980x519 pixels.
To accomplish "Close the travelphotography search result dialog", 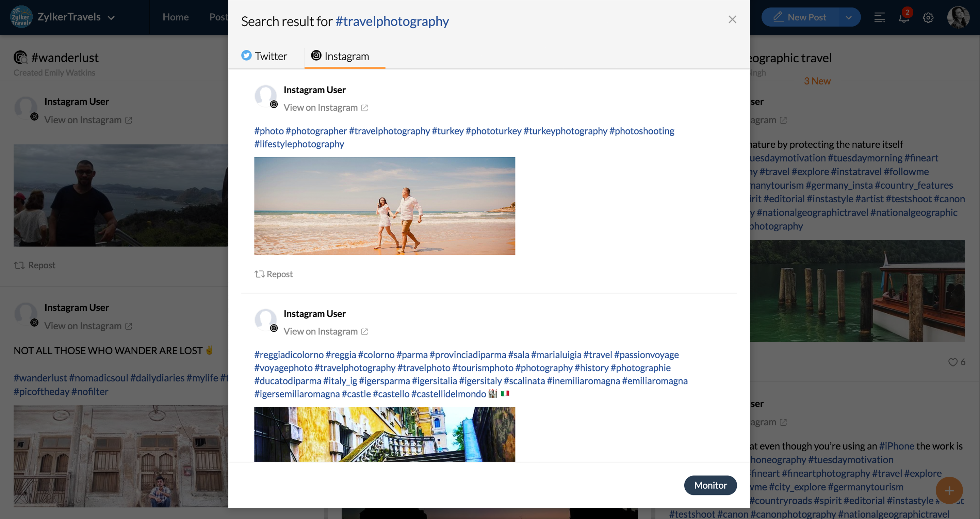I will click(732, 19).
